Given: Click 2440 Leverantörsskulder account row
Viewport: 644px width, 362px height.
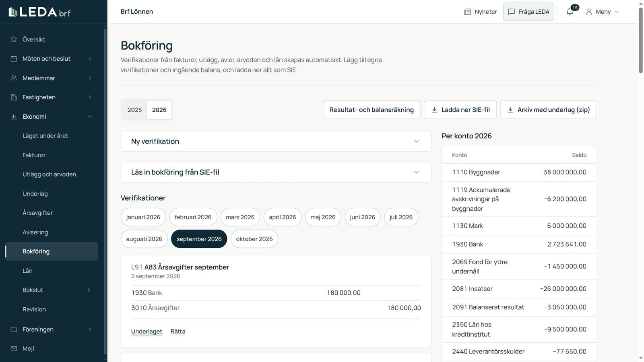Looking at the screenshot, I should tap(519, 352).
